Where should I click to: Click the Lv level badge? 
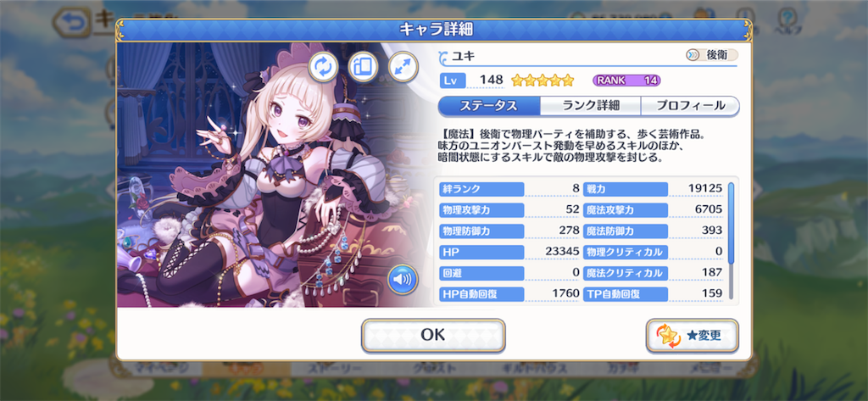click(453, 81)
